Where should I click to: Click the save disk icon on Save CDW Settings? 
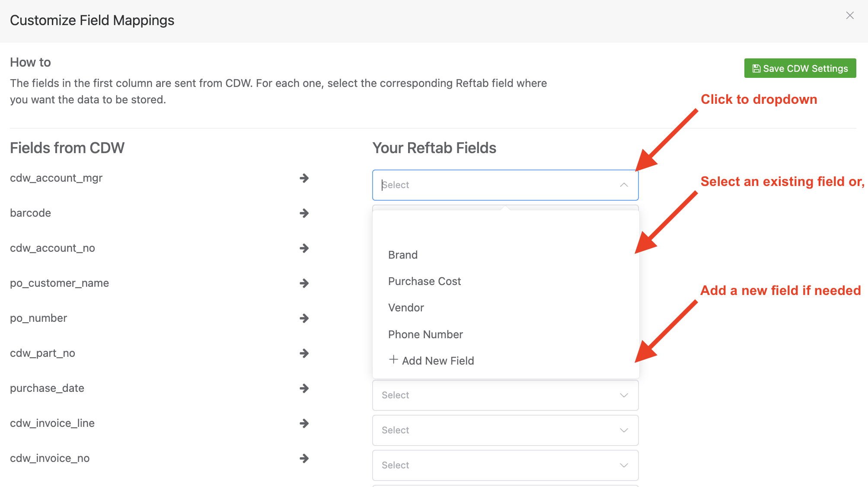[756, 68]
